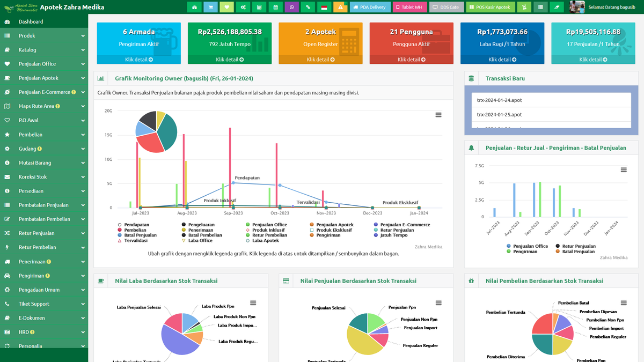Select the Indonesian flag language icon
The height and width of the screenshot is (362, 644).
click(x=324, y=7)
